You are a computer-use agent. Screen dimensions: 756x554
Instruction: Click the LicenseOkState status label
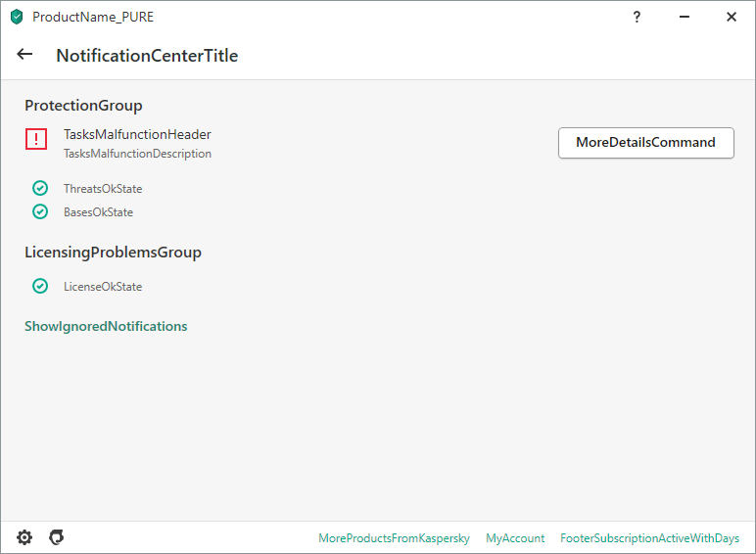(103, 287)
